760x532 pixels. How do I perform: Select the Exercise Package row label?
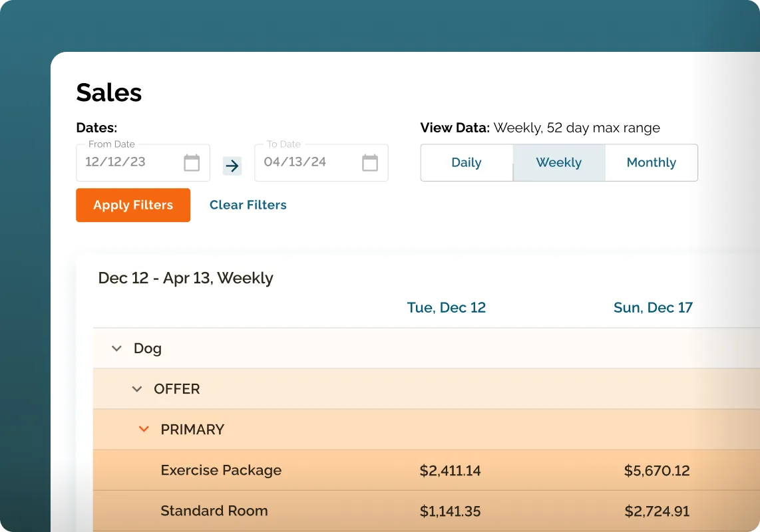tap(221, 470)
